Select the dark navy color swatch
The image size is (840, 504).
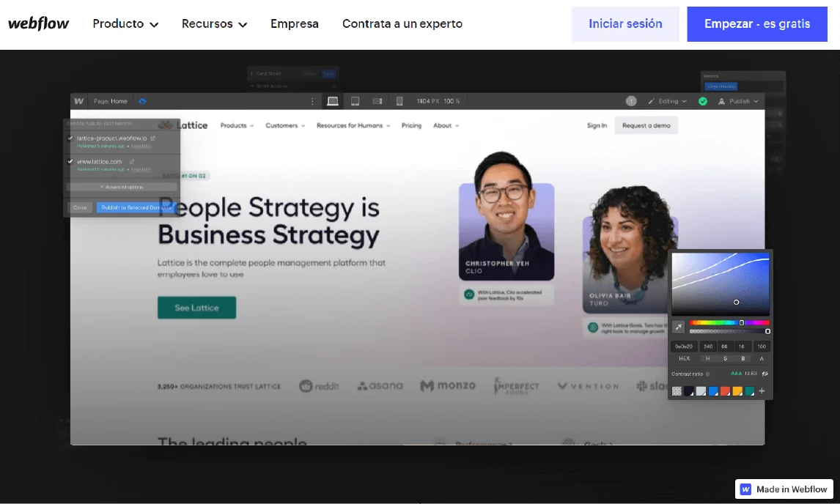[x=689, y=391]
